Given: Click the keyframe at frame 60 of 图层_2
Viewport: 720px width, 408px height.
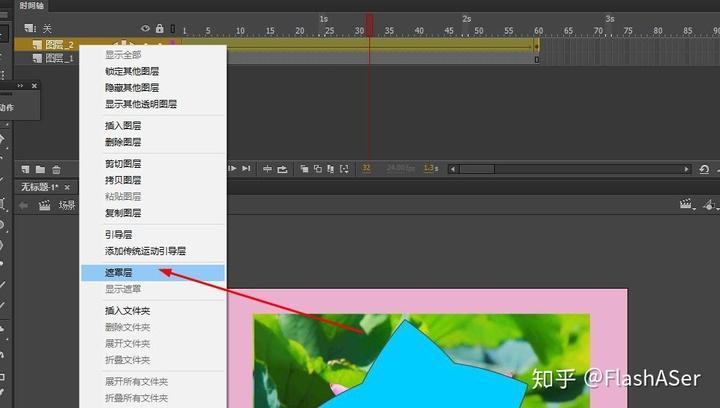Looking at the screenshot, I should click(x=536, y=46).
